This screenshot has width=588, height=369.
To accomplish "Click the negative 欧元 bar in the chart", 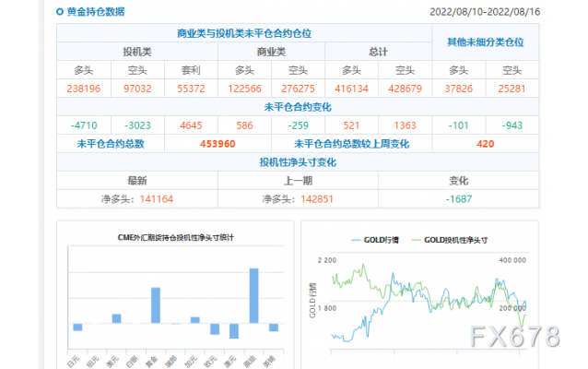I will click(x=215, y=328).
